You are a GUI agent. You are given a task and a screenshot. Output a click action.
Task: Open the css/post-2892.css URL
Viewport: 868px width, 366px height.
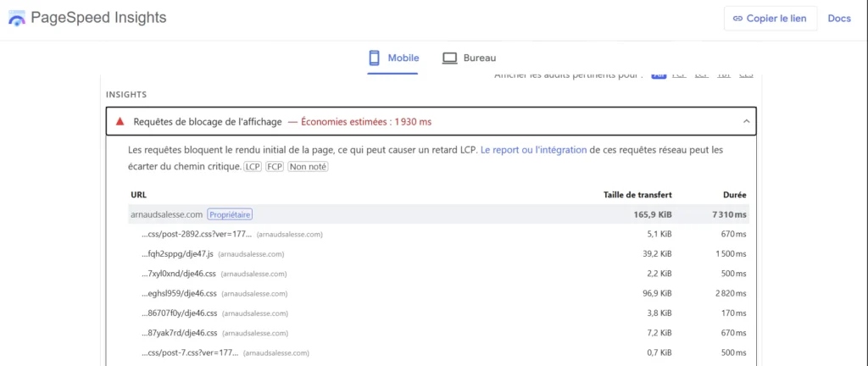pos(197,235)
